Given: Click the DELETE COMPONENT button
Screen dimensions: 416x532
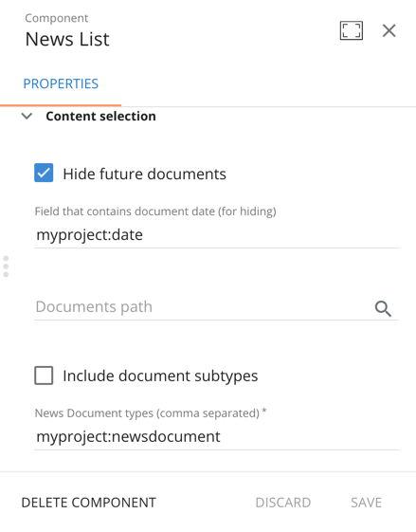Looking at the screenshot, I should (88, 503).
